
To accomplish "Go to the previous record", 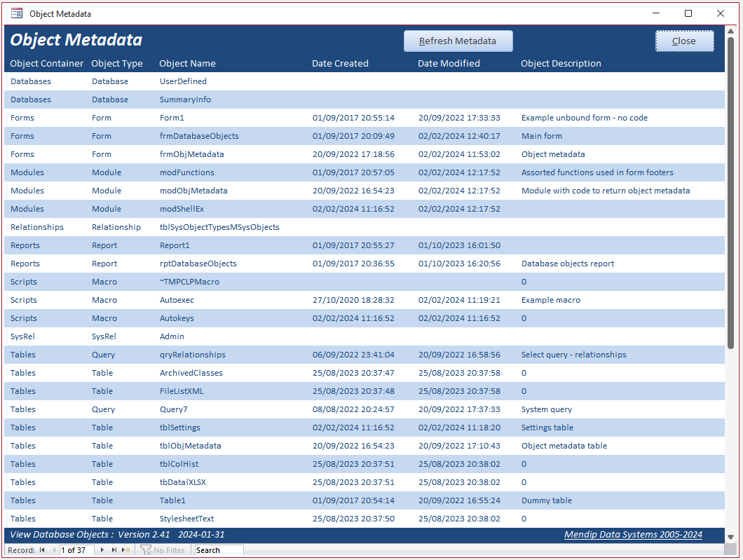I will pos(54,550).
